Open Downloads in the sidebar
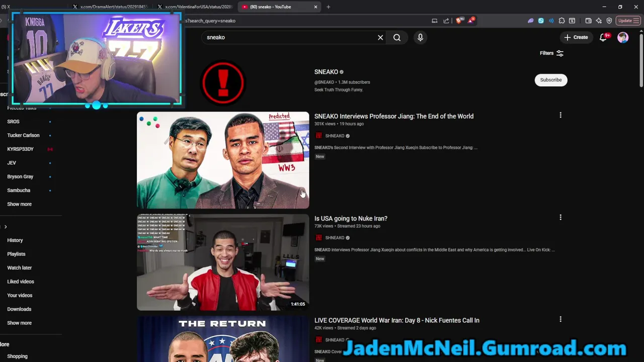The image size is (644, 362). (x=19, y=309)
